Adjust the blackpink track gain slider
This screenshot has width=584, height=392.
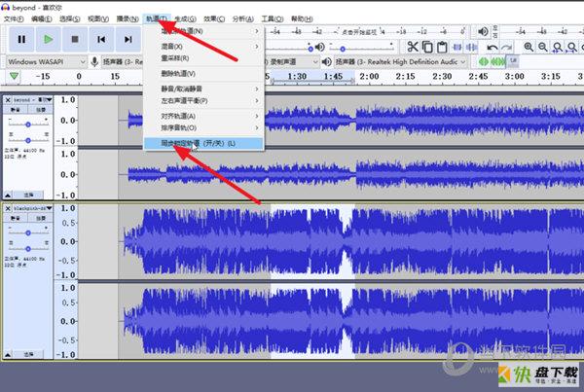[28, 233]
